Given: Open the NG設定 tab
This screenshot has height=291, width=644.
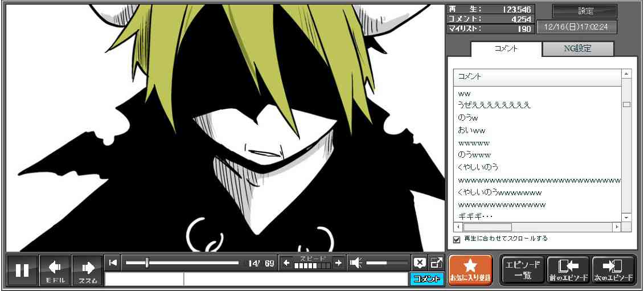Looking at the screenshot, I should (x=577, y=49).
